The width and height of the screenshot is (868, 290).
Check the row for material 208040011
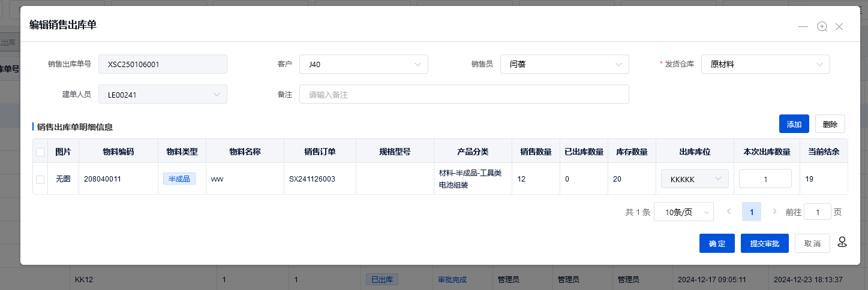click(40, 179)
